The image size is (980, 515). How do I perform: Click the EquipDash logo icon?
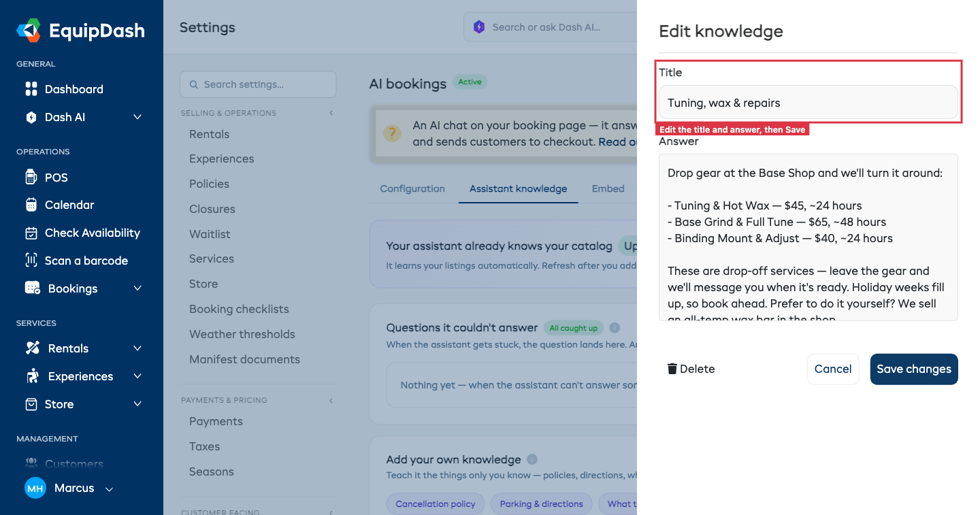(x=29, y=30)
